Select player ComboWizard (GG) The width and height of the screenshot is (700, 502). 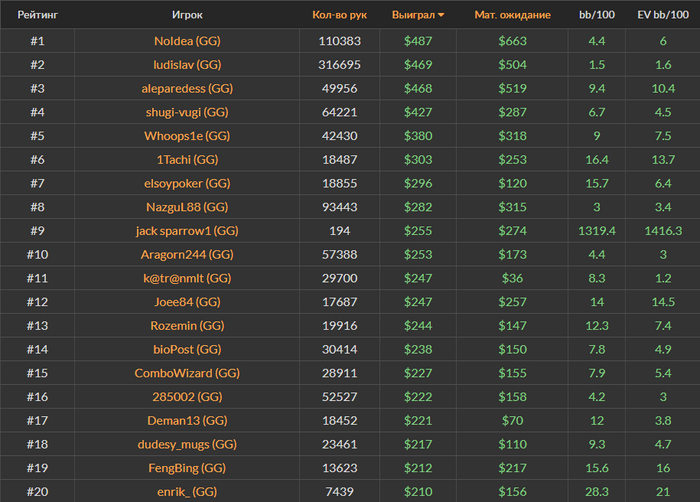(187, 373)
